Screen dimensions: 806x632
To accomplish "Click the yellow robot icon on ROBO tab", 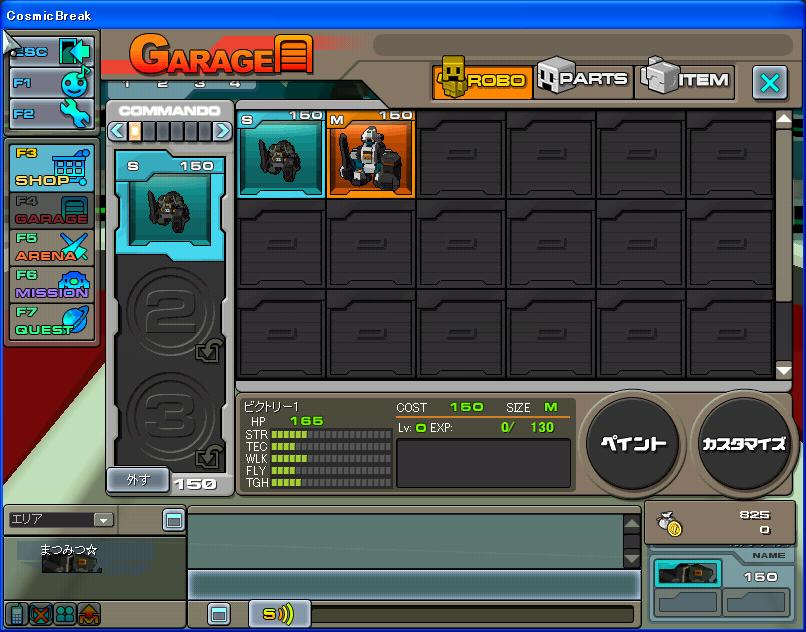I will pyautogui.click(x=453, y=76).
